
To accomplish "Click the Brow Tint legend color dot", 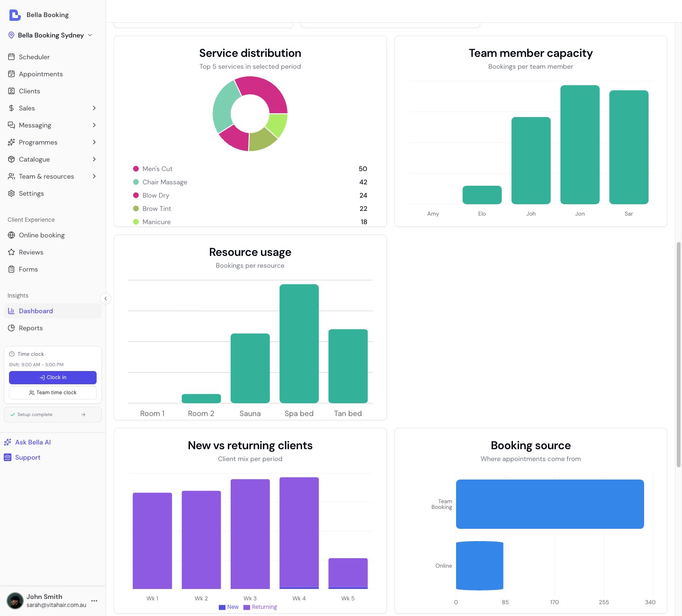I will [136, 208].
